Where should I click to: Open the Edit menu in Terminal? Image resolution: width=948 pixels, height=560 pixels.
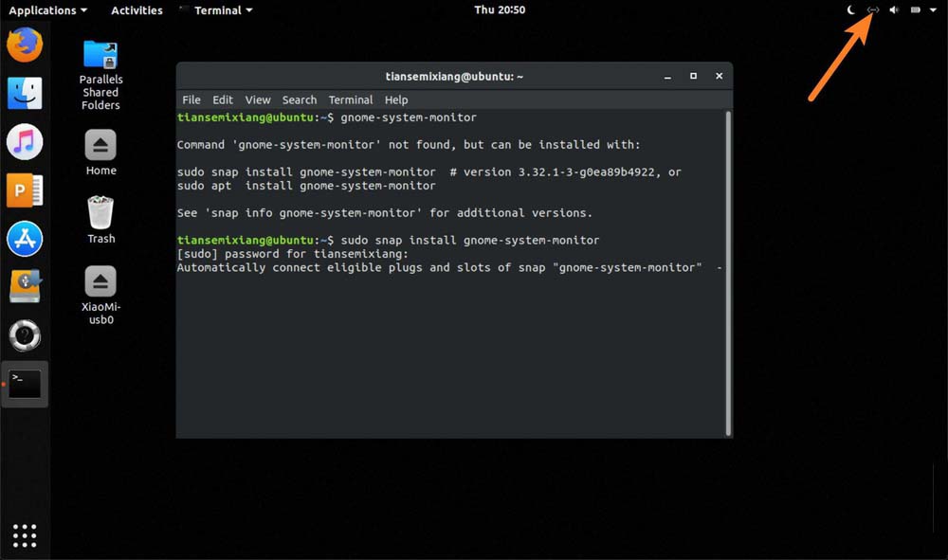223,99
